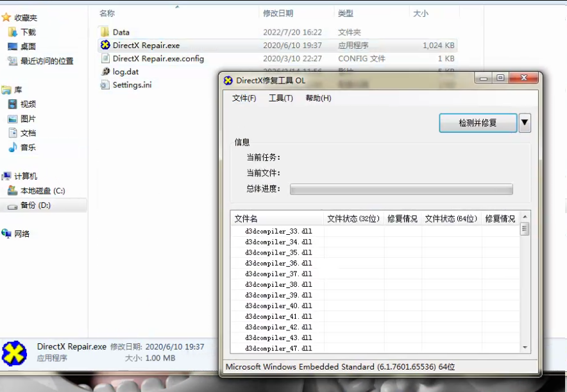The image size is (567, 392).
Task: Select the d3dcompiler_42.dll row
Action: coord(375,327)
